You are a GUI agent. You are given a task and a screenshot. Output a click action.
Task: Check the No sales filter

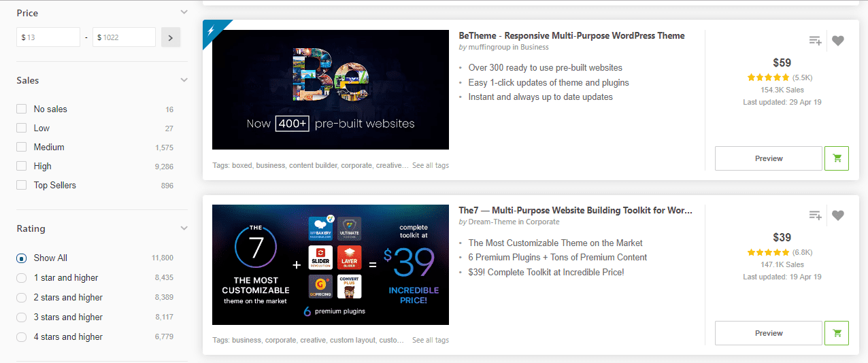click(22, 109)
